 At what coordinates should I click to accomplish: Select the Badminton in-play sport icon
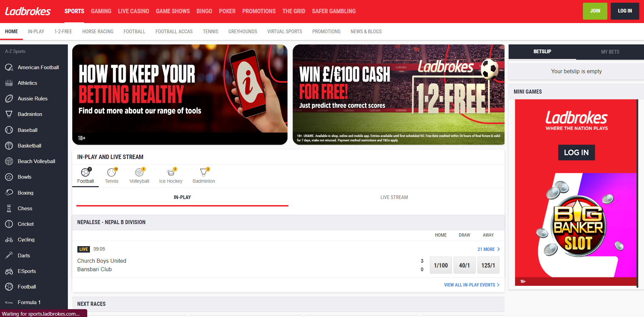(204, 172)
